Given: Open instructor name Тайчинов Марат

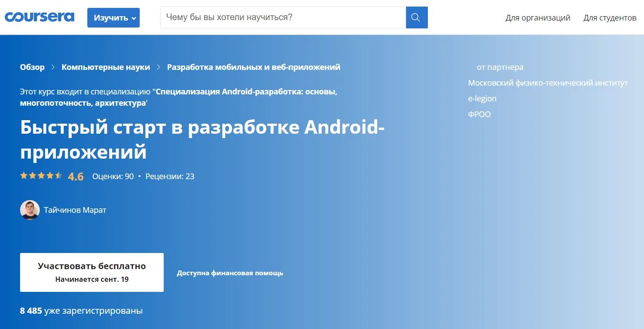Looking at the screenshot, I should click(x=75, y=210).
